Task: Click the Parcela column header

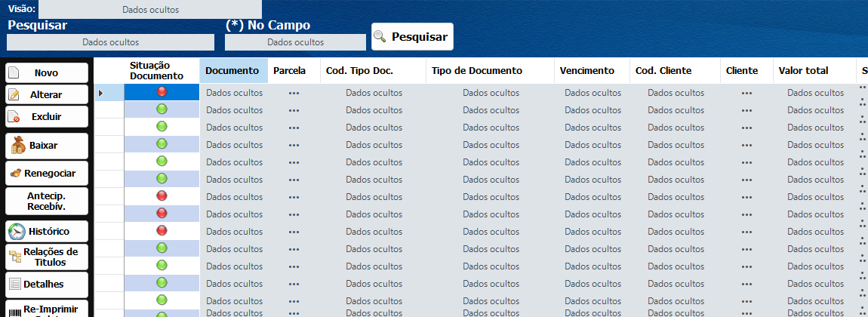Action: 294,71
